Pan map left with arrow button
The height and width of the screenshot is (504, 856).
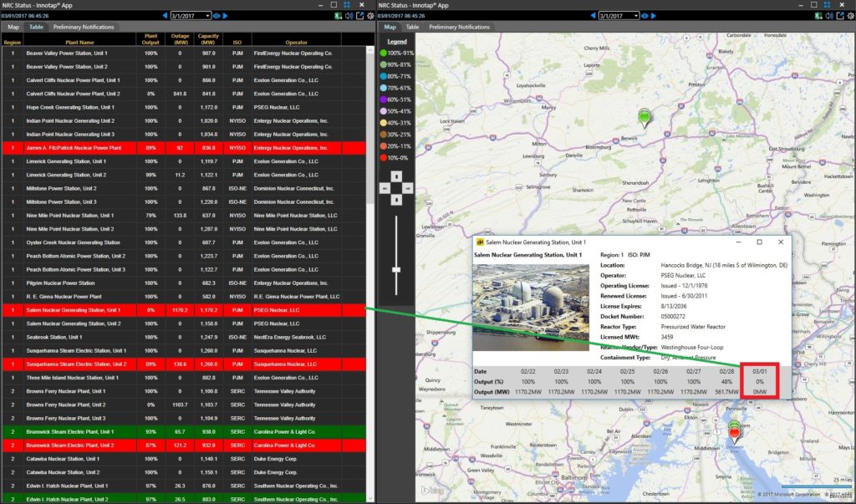[385, 188]
